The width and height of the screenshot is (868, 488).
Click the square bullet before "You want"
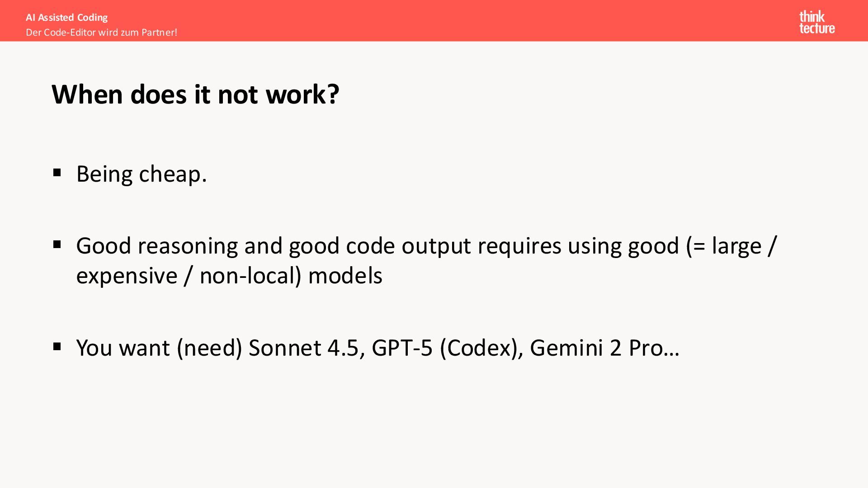57,347
